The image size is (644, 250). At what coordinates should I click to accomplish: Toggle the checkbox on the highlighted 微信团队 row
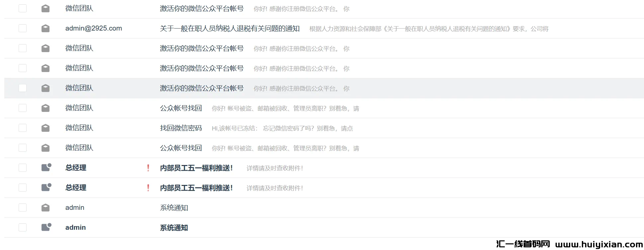pos(23,88)
